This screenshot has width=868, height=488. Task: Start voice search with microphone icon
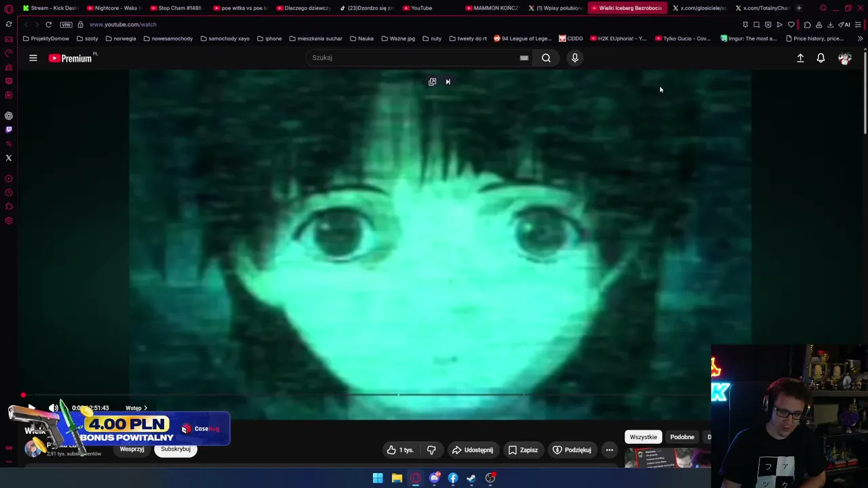tap(575, 58)
